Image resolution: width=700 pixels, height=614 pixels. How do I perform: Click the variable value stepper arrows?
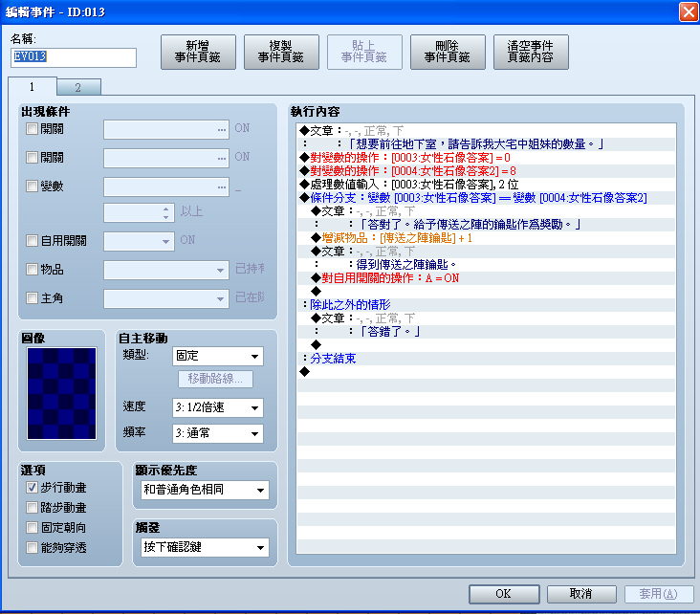(x=165, y=212)
